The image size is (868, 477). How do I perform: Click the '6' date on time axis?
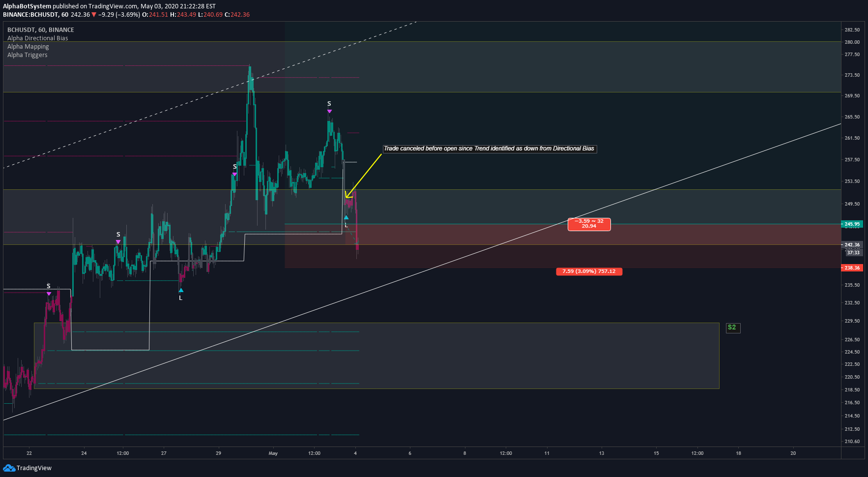pos(410,453)
